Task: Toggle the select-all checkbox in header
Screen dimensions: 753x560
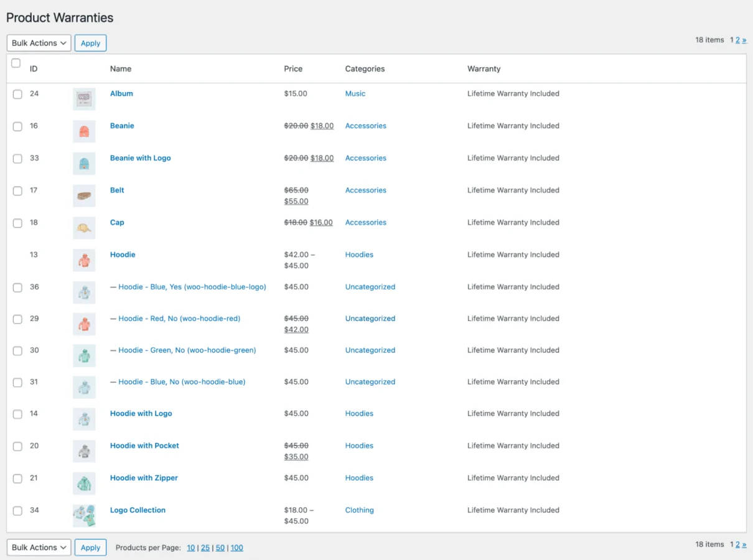Action: [16, 63]
